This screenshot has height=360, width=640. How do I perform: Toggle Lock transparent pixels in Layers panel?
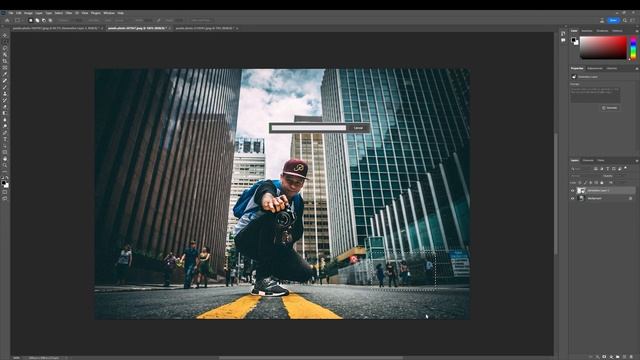click(x=580, y=182)
